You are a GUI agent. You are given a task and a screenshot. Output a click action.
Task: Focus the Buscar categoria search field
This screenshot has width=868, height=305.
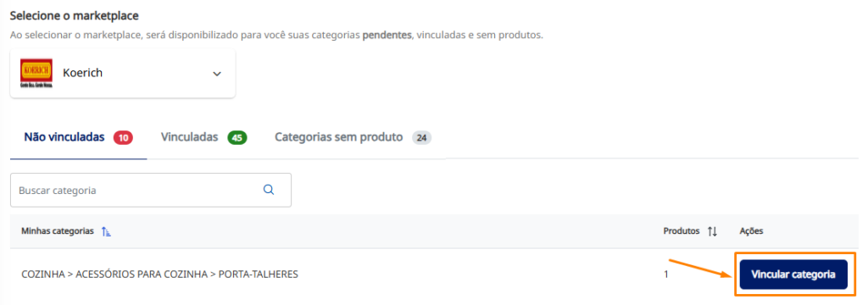tap(151, 190)
